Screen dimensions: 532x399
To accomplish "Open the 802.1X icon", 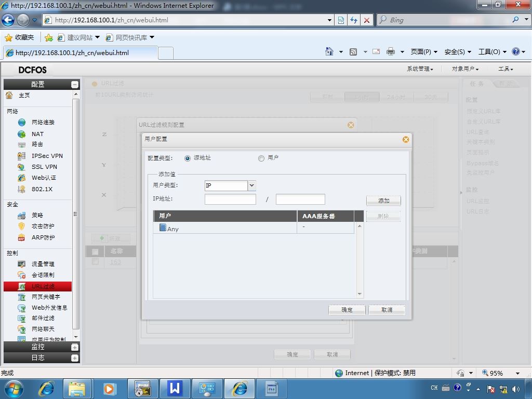I will click(22, 189).
